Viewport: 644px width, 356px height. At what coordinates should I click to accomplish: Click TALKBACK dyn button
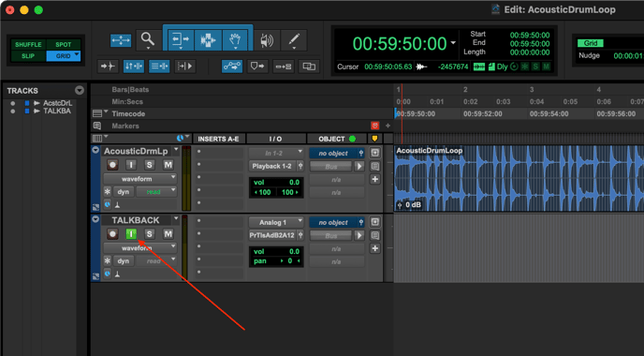point(124,260)
